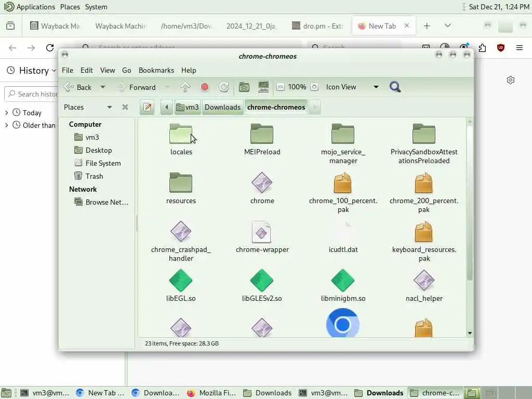Zoom in with the plus button

pyautogui.click(x=314, y=87)
